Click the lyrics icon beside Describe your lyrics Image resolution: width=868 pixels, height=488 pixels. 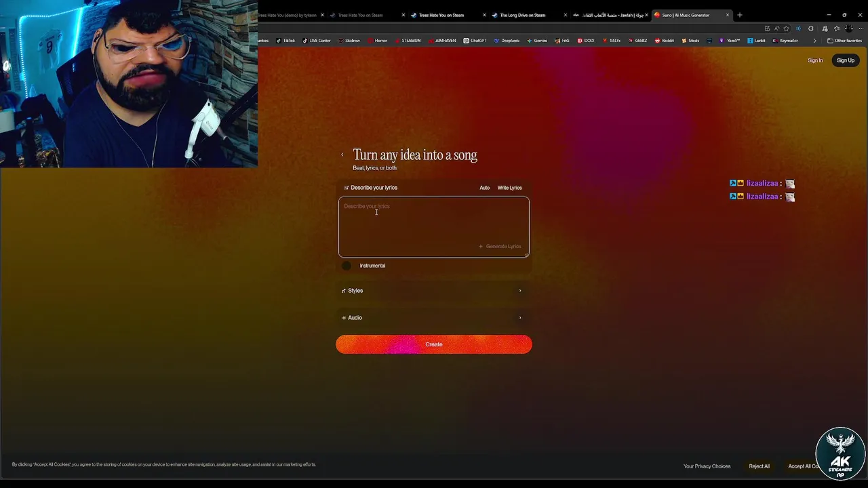(x=346, y=188)
